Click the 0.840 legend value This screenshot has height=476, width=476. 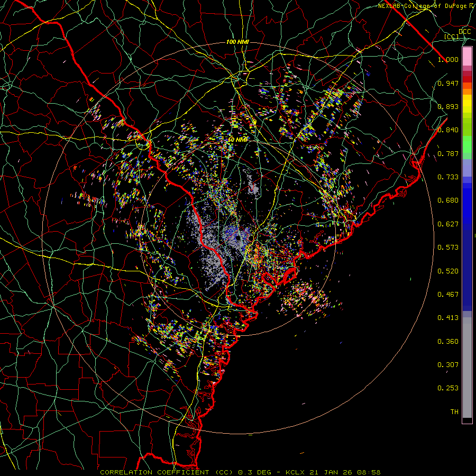tap(448, 130)
